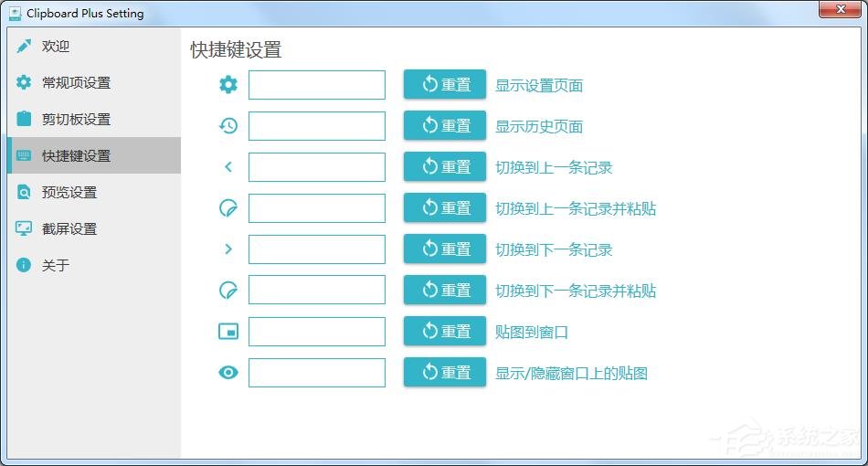Click the hotkey field for 切换到下一条记录
The image size is (868, 466).
[317, 249]
